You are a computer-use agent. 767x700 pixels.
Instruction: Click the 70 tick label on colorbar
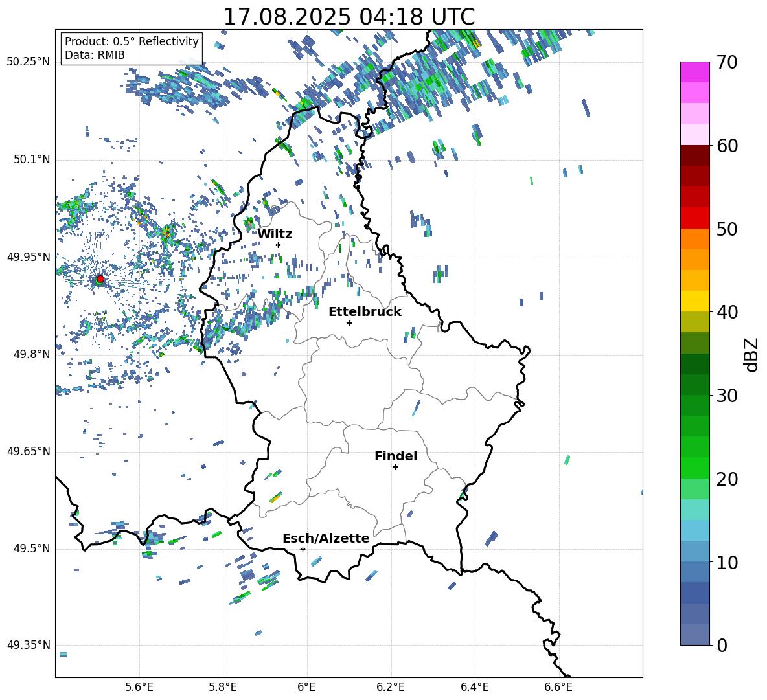click(x=727, y=62)
